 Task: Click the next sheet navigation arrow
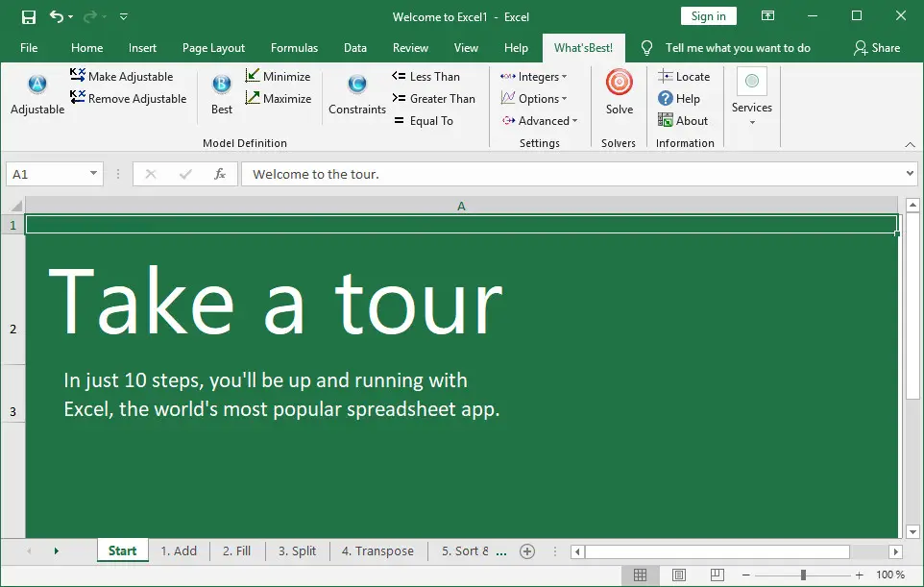coord(57,551)
